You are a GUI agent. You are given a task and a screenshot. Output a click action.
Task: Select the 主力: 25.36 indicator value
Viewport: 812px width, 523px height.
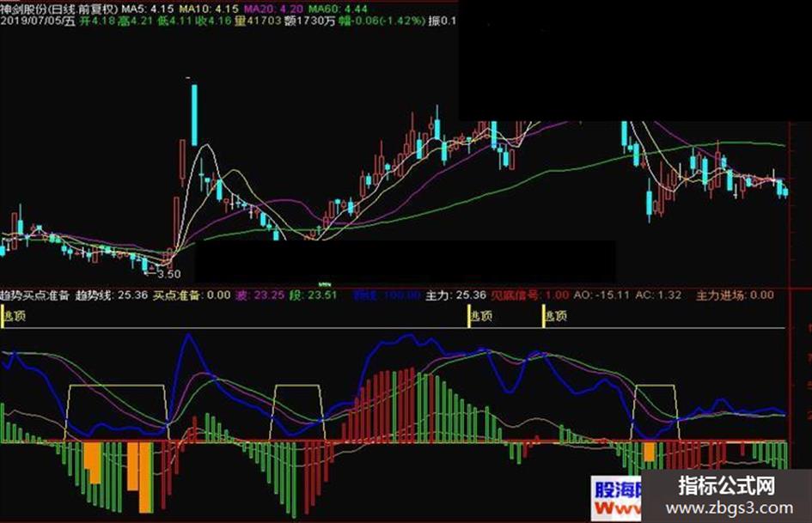(455, 295)
